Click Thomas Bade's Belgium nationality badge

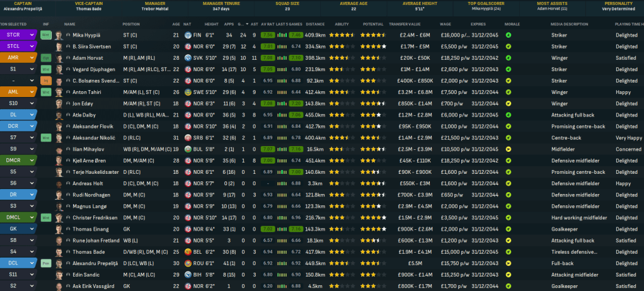pyautogui.click(x=188, y=252)
